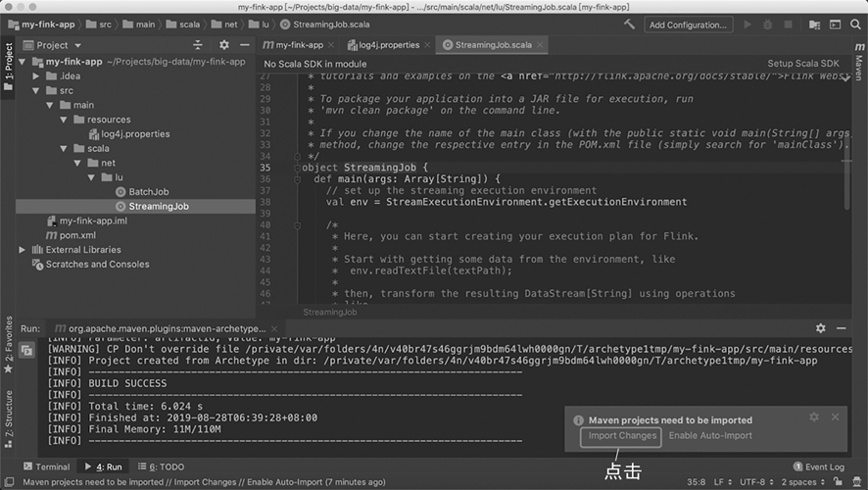Hide the Project panel with the minus icon
Viewport: 868px width, 490px height.
pos(245,45)
